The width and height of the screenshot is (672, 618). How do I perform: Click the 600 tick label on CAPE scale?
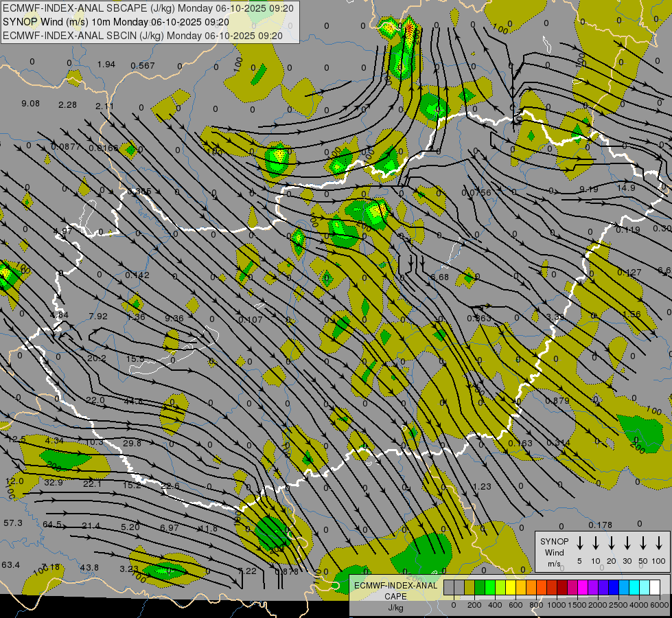pos(515,605)
